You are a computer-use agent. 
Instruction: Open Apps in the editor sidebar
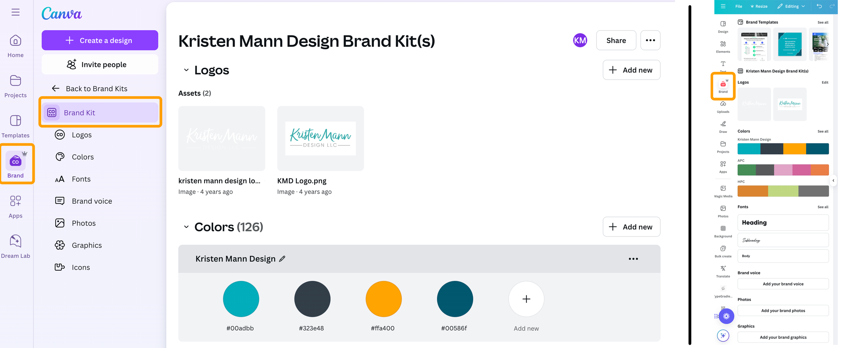[723, 167]
